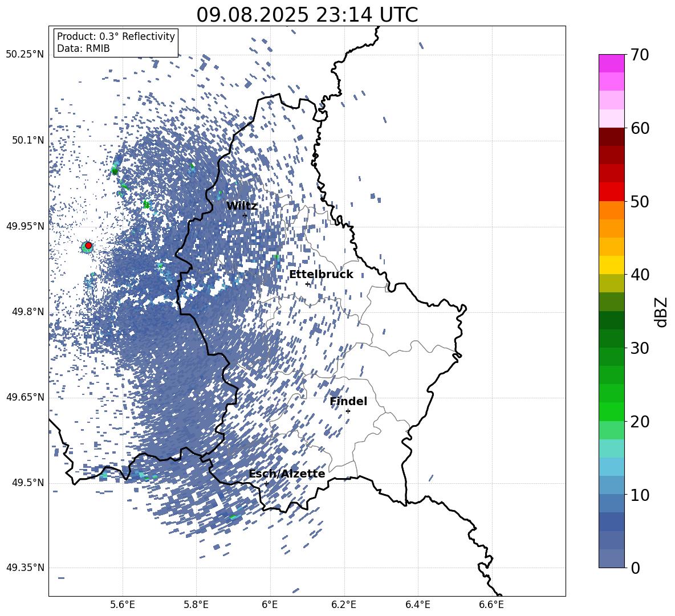The width and height of the screenshot is (675, 616).
Task: Click 'Product: 0.3° Reflectivity' text
Action: (x=116, y=36)
